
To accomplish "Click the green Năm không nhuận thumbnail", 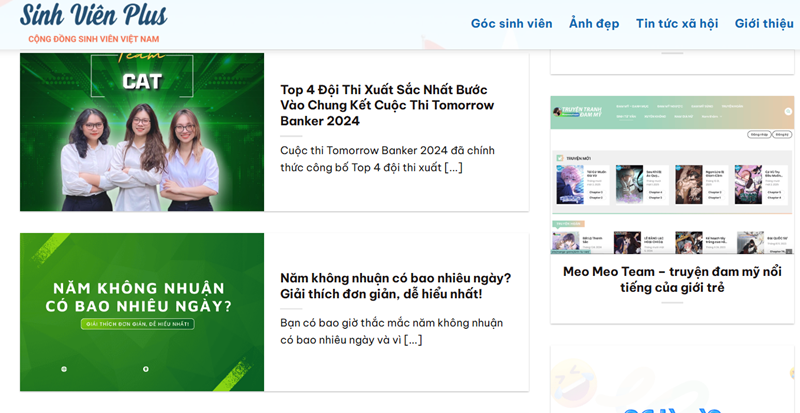I will 142,312.
